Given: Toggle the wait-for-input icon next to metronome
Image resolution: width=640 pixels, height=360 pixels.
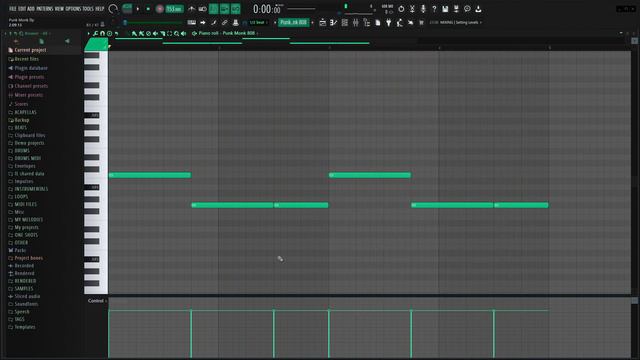Looking at the screenshot, I should (x=202, y=9).
